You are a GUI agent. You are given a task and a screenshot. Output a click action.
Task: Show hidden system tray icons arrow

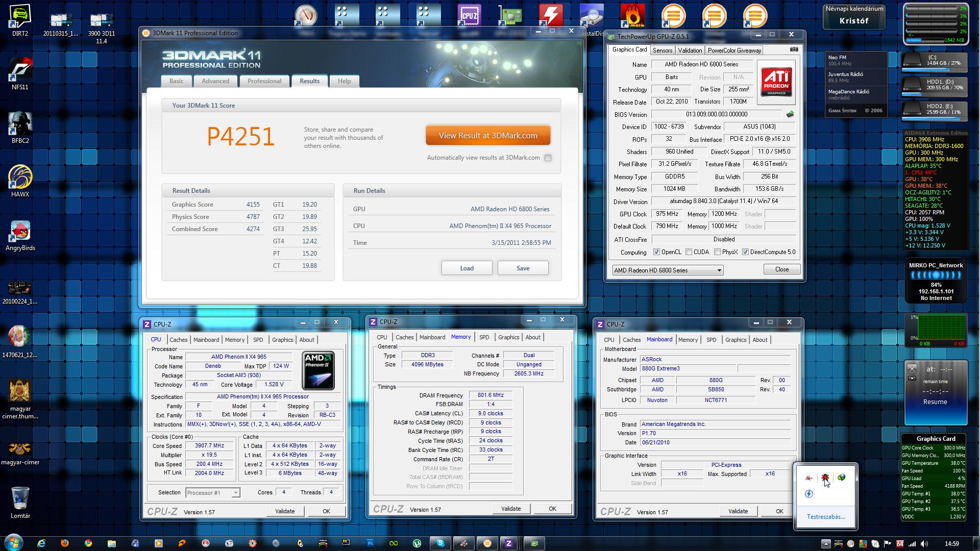click(825, 544)
